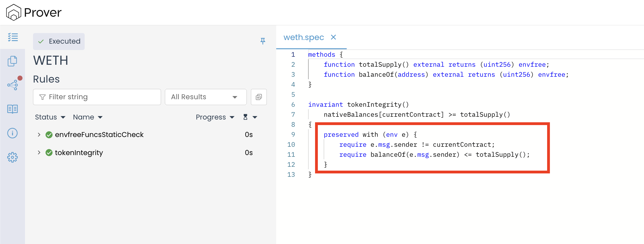This screenshot has height=244, width=644.
Task: Click the info circle sidebar icon
Action: (12, 133)
